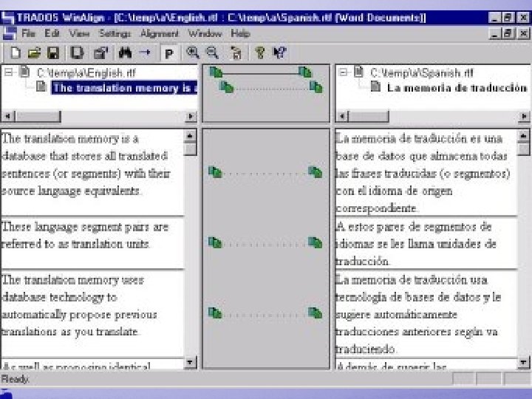Click right connector for 'es una base de datos' segment

coord(315,172)
